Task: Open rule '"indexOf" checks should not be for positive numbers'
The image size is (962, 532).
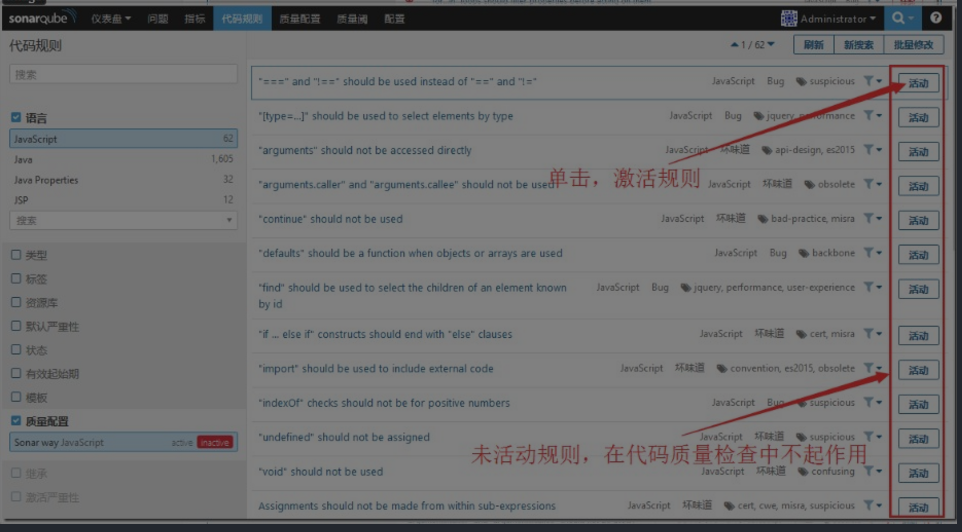Action: point(384,403)
